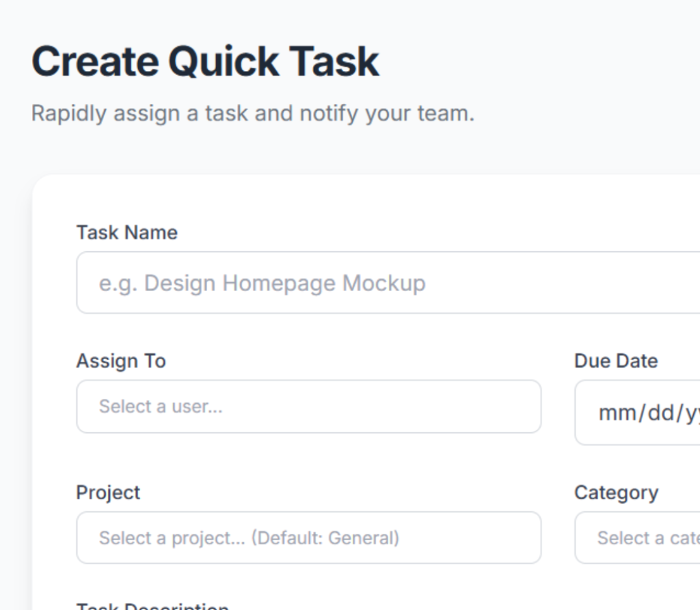Click the '(Default: General)' hint text
This screenshot has width=700, height=610.
[x=325, y=538]
